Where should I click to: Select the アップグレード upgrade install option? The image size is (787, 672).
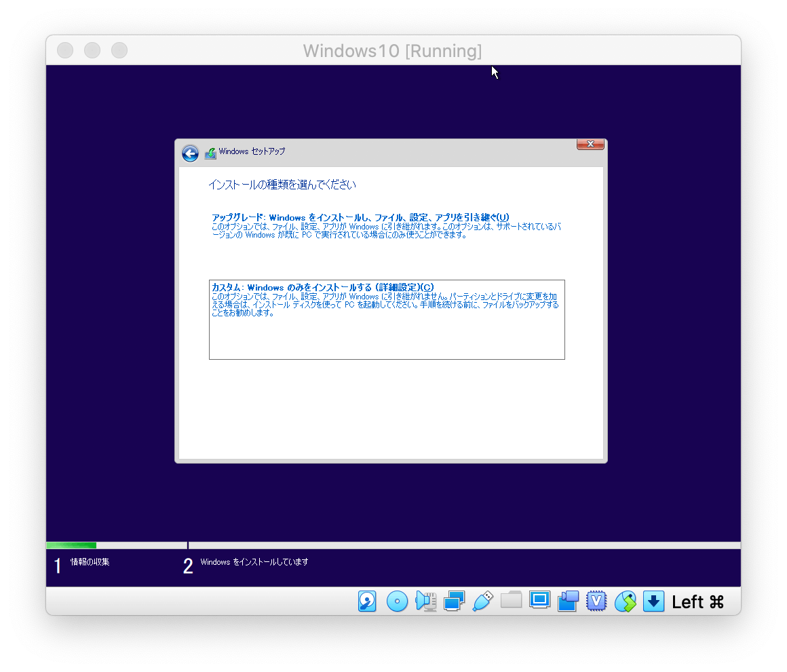[x=387, y=224]
